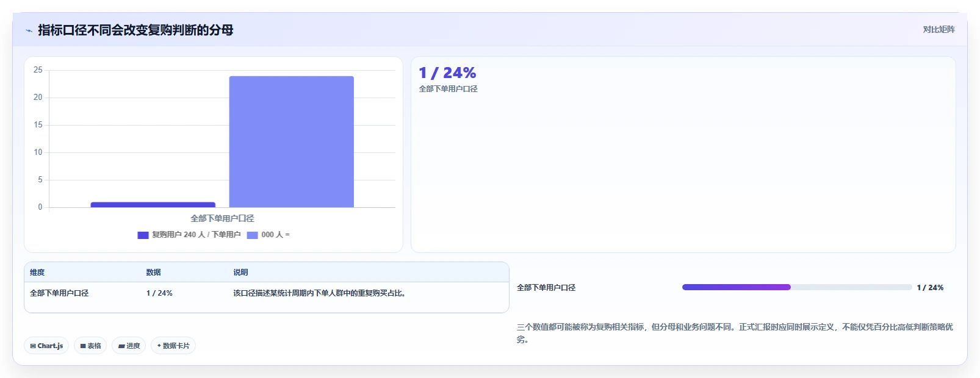
Task: Select the 表格 chip
Action: (x=90, y=346)
